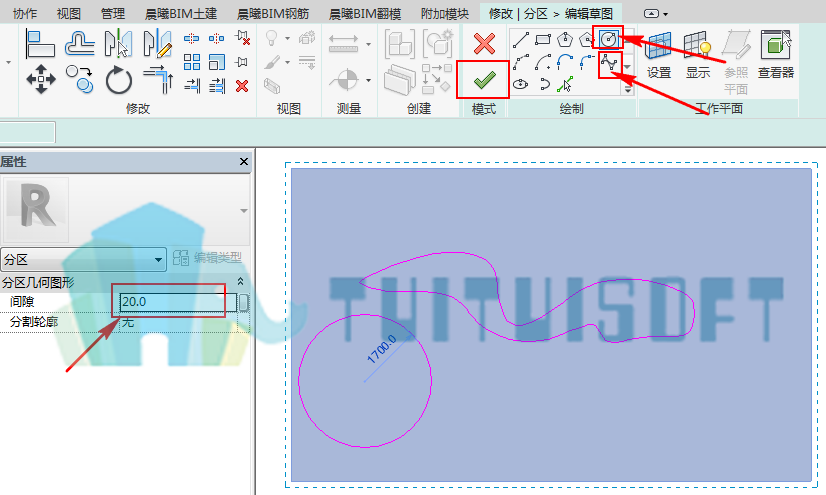This screenshot has height=495, width=826.
Task: Open the spot dimension dropdown arrow
Action: click(x=368, y=80)
